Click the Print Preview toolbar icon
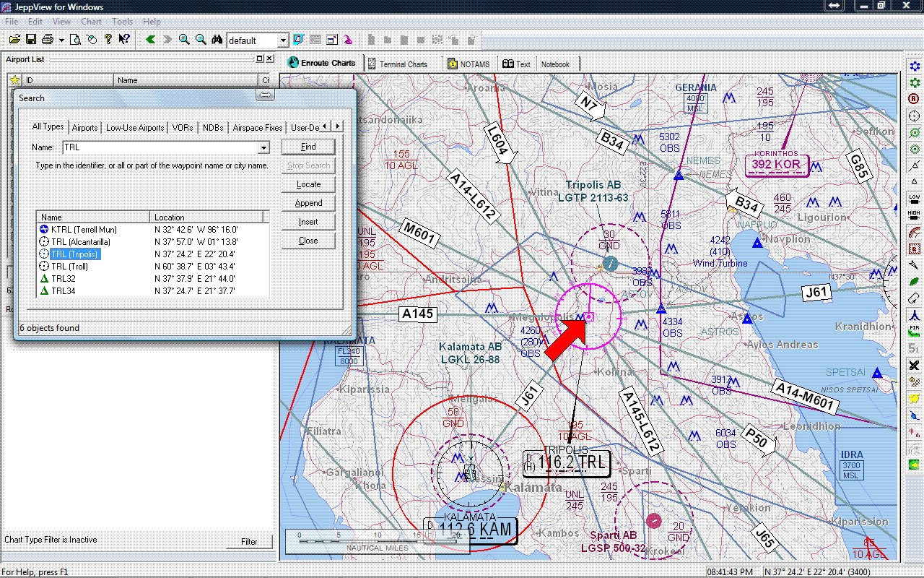Viewport: 924px width, 578px height. pos(76,40)
